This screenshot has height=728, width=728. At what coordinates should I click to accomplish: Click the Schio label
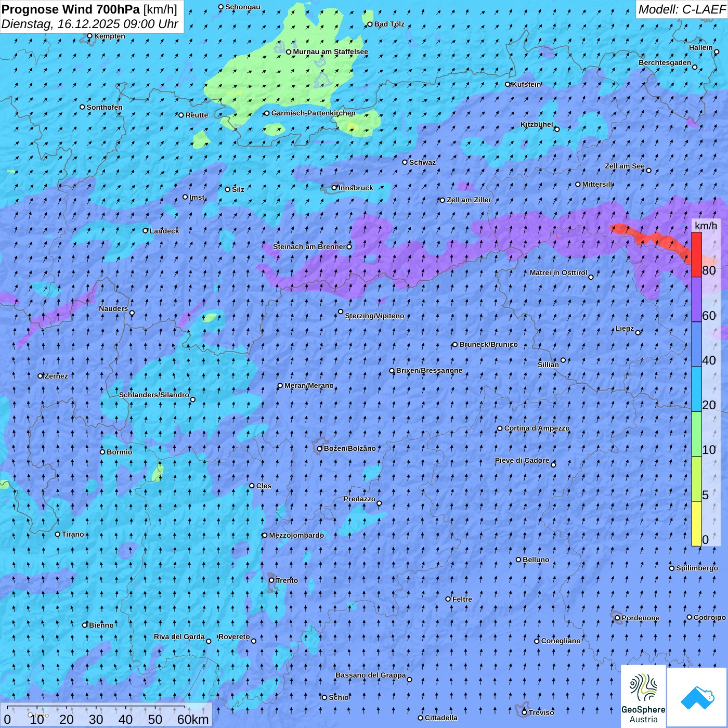pyautogui.click(x=339, y=698)
